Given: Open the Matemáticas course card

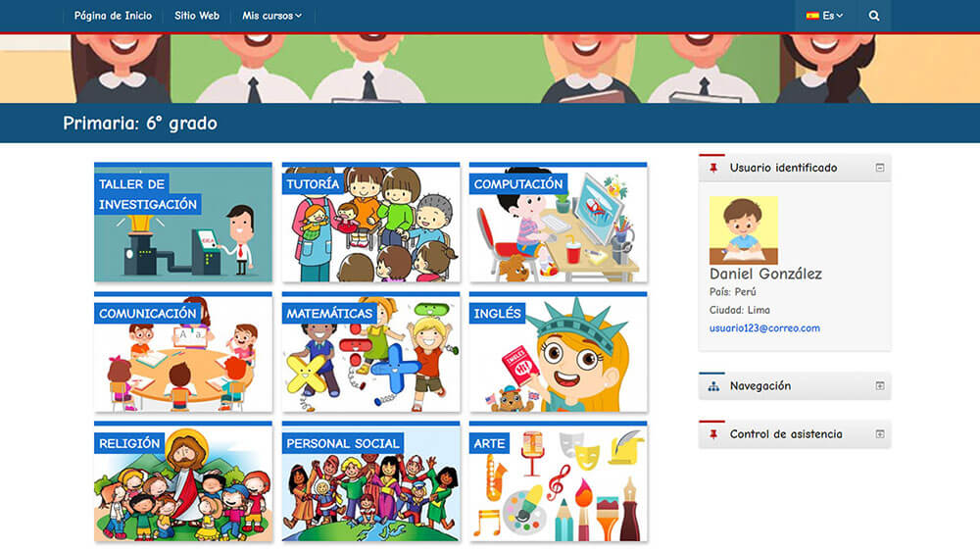Looking at the screenshot, I should tap(370, 351).
